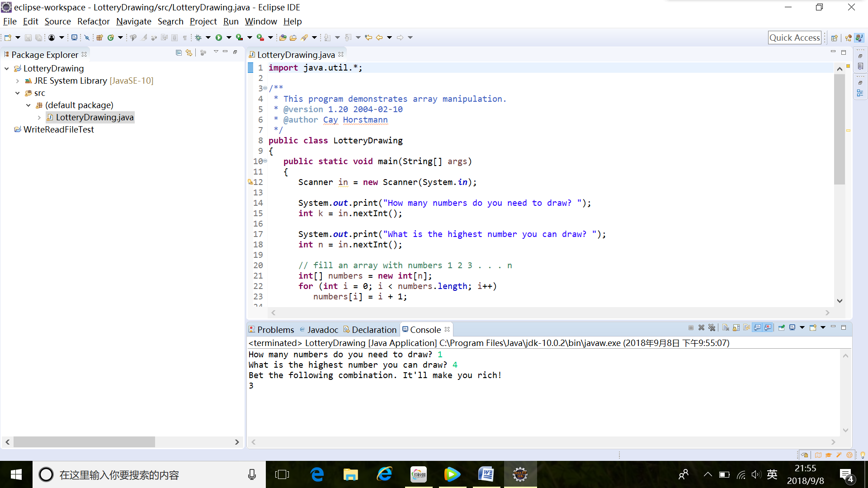
Task: Expand LotteryDrawing.java tree node
Action: pos(39,117)
